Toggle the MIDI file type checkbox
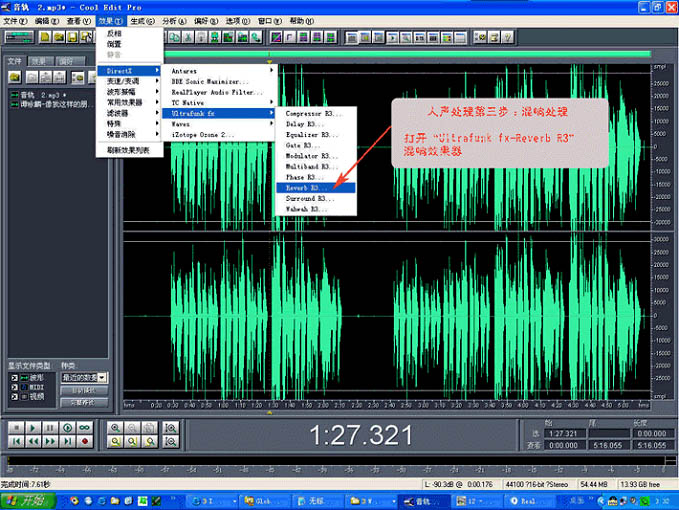679x510 pixels. [14, 387]
